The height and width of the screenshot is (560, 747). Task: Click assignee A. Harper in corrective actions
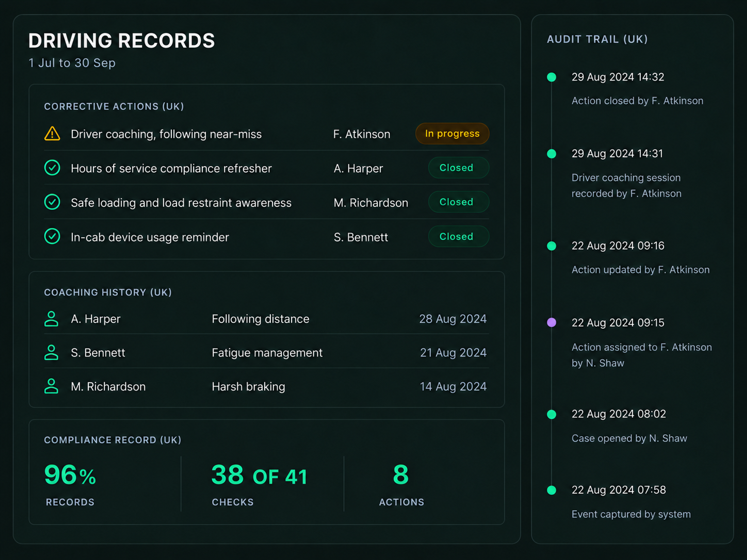(x=358, y=168)
